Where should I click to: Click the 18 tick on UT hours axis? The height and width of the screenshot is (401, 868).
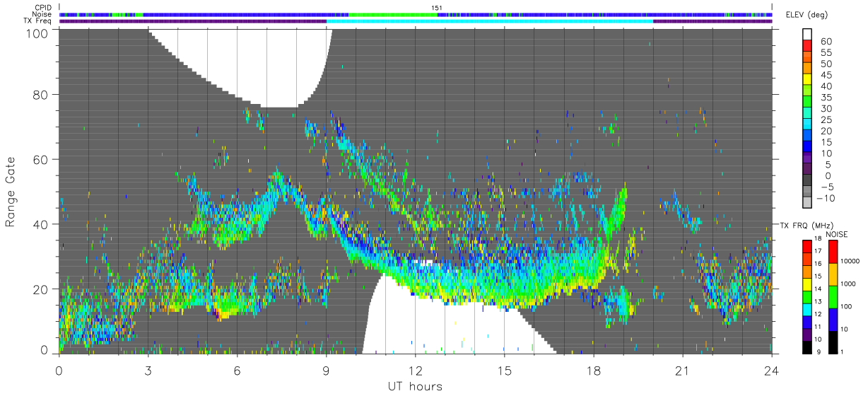click(594, 369)
